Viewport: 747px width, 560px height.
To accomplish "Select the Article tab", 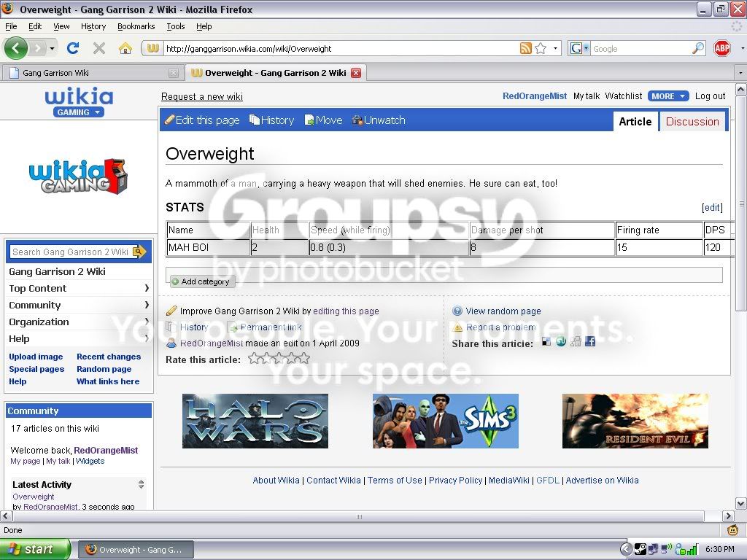I will [x=635, y=122].
